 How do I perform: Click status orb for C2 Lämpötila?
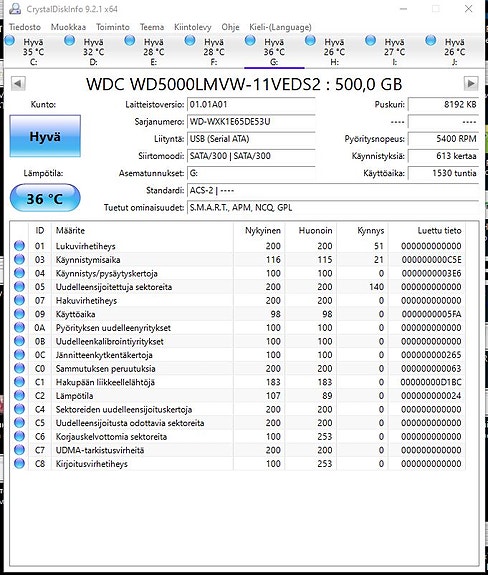(19, 395)
